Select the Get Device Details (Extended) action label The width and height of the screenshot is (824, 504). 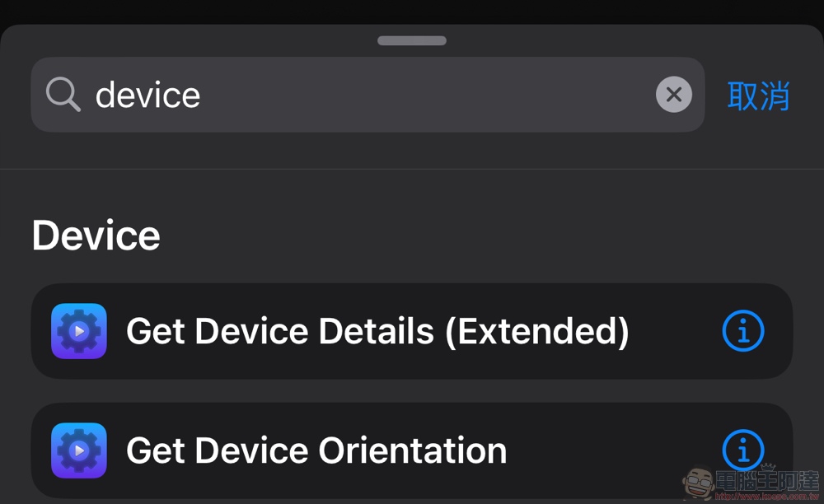point(377,331)
